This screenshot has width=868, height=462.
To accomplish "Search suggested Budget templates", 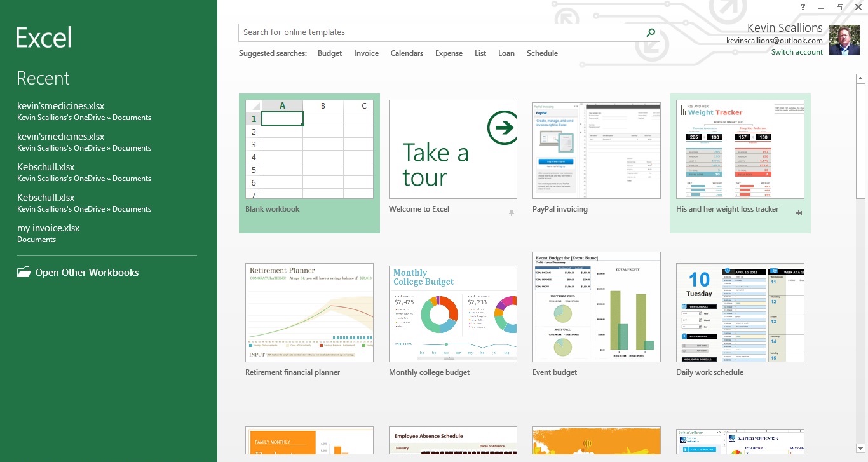I will point(329,53).
